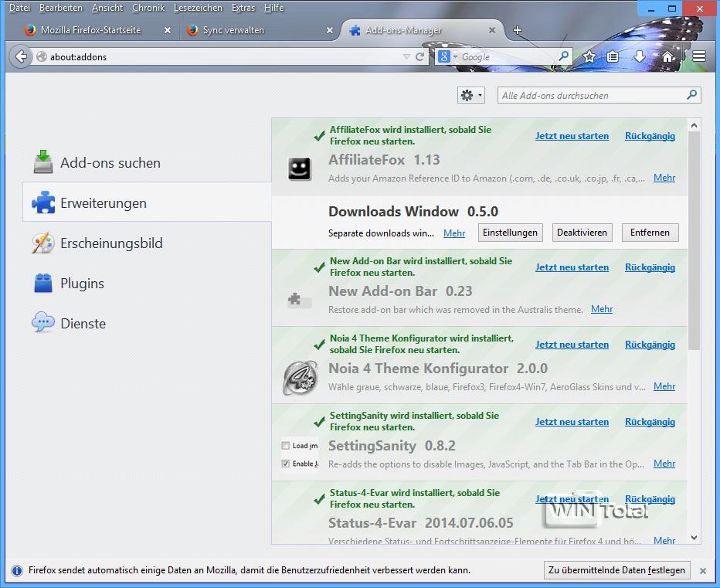Open the Ansicht menu
The width and height of the screenshot is (720, 588).
[107, 8]
